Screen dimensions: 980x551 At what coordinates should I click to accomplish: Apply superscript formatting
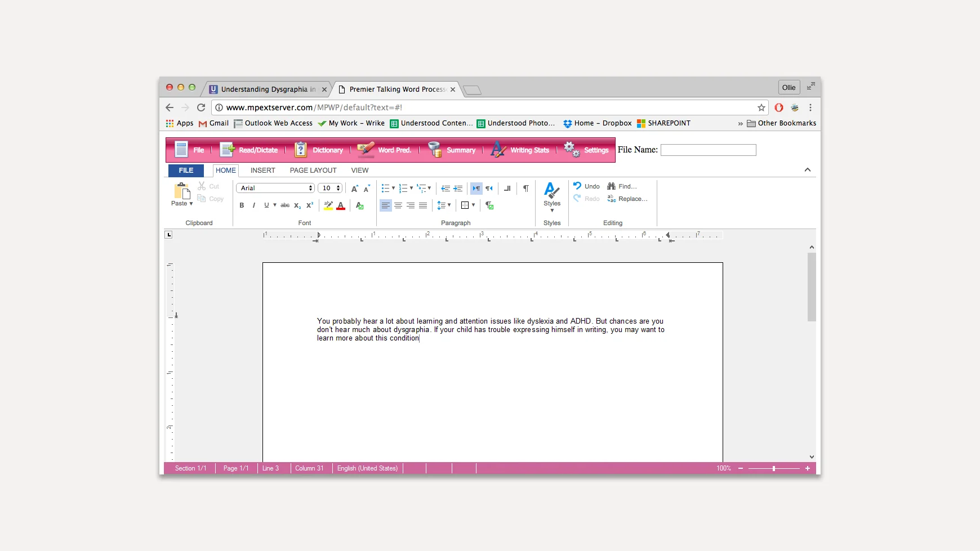(310, 205)
